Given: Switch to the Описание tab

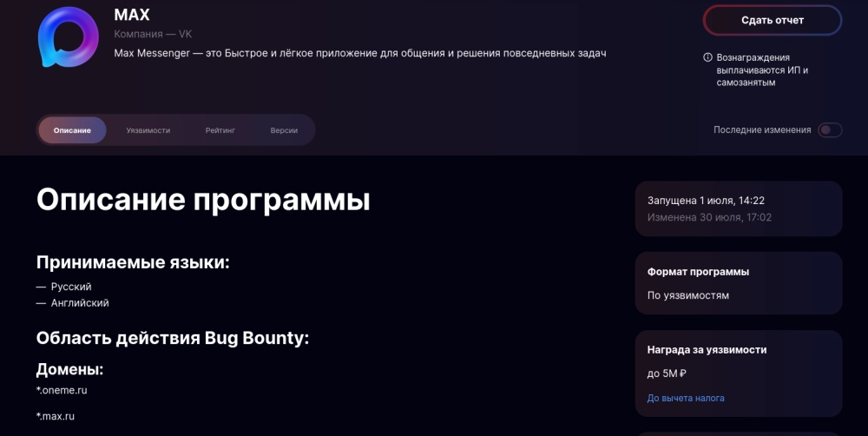Looking at the screenshot, I should tap(72, 130).
